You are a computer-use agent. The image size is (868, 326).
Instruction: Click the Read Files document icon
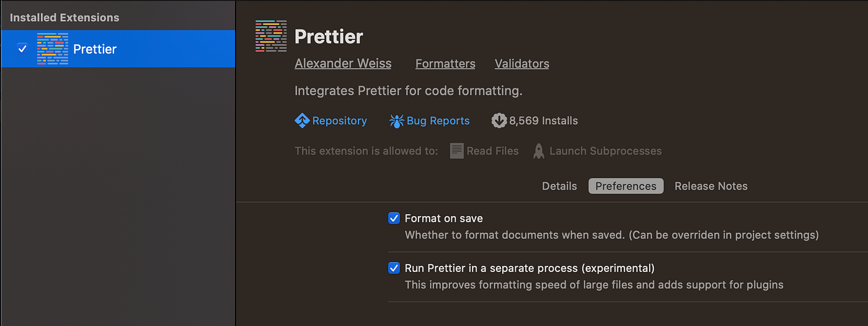click(x=457, y=151)
